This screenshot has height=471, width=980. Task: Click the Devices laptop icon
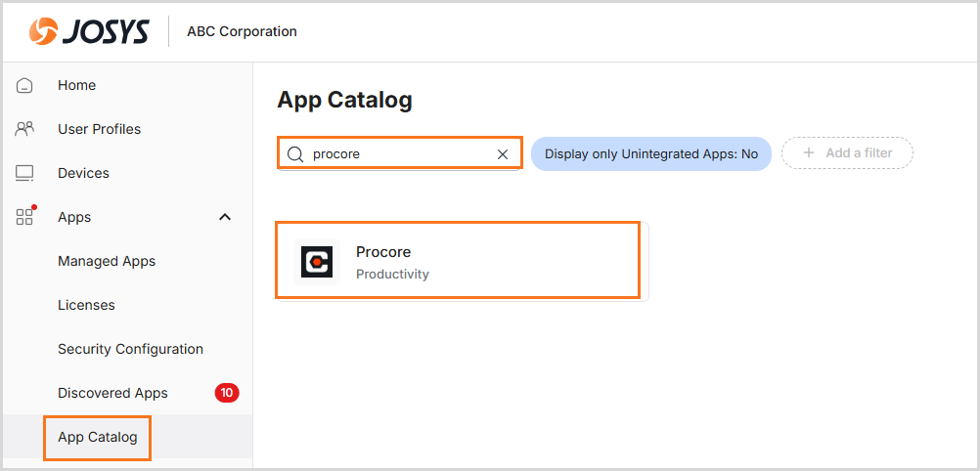(x=25, y=173)
